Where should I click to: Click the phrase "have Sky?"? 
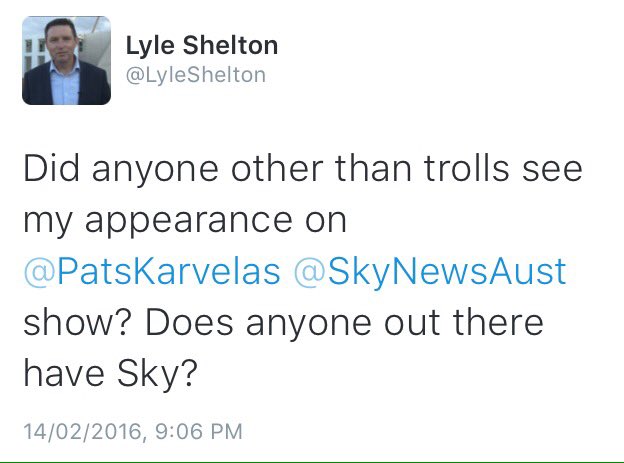(110, 373)
